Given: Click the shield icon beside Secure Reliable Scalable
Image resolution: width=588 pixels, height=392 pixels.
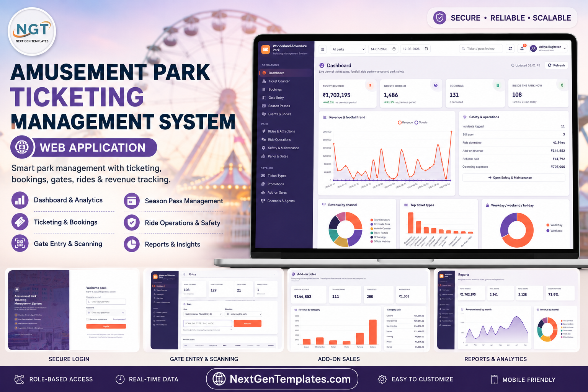Looking at the screenshot, I should pyautogui.click(x=440, y=18).
